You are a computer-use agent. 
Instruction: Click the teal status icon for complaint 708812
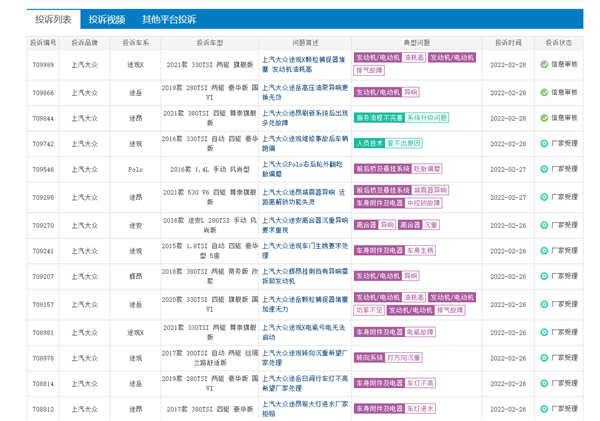click(544, 409)
